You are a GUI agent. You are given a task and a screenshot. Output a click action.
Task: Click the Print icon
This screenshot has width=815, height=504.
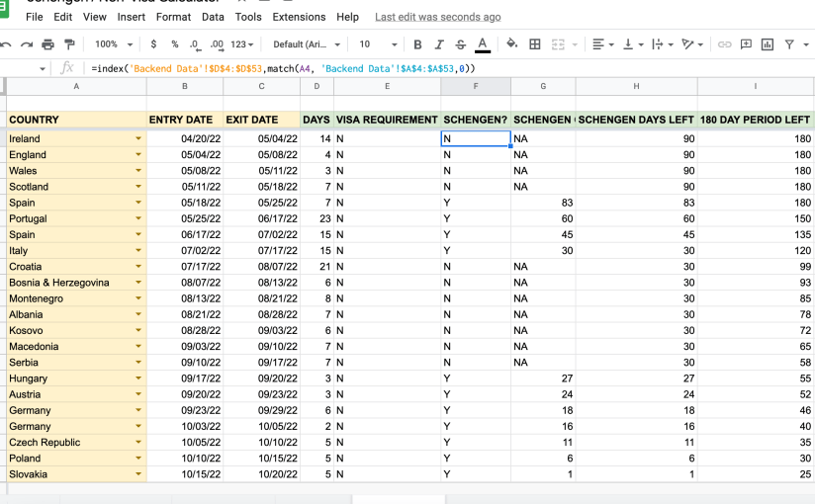click(x=47, y=44)
